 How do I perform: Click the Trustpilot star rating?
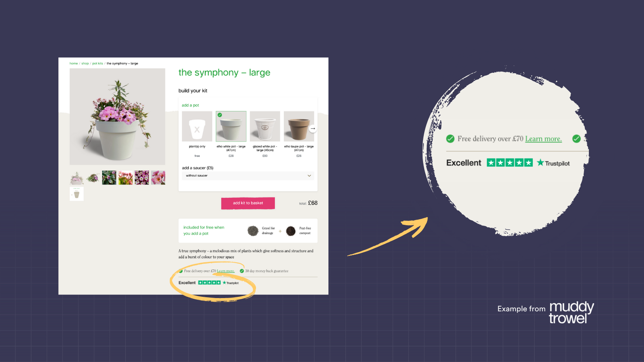coord(209,283)
